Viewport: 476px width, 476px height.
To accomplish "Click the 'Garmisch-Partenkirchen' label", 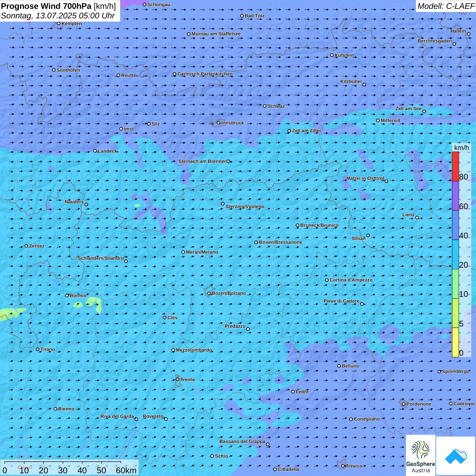I will [205, 74].
